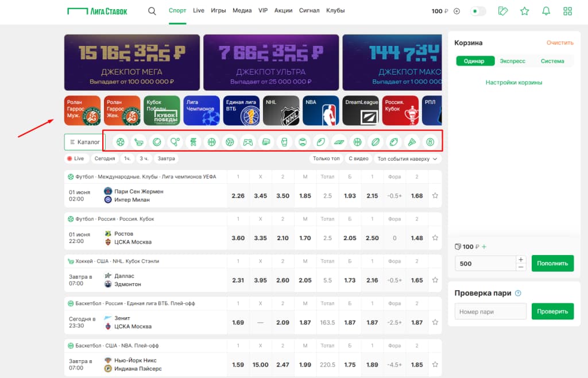Enable the С видео filter

pyautogui.click(x=358, y=159)
